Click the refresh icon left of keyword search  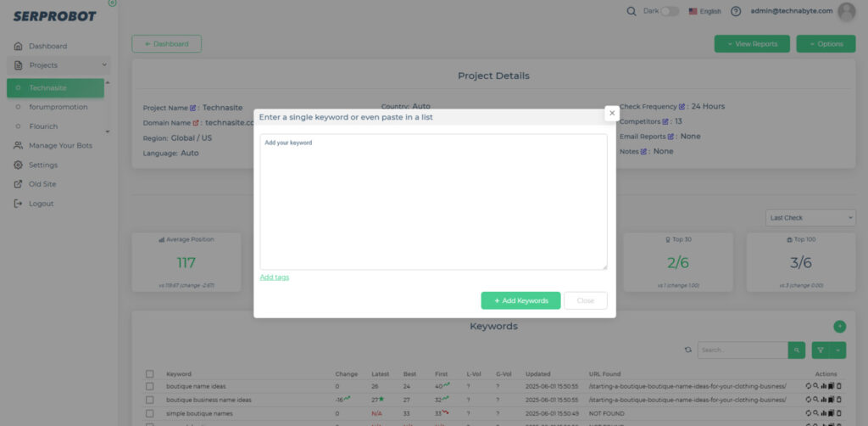click(688, 350)
